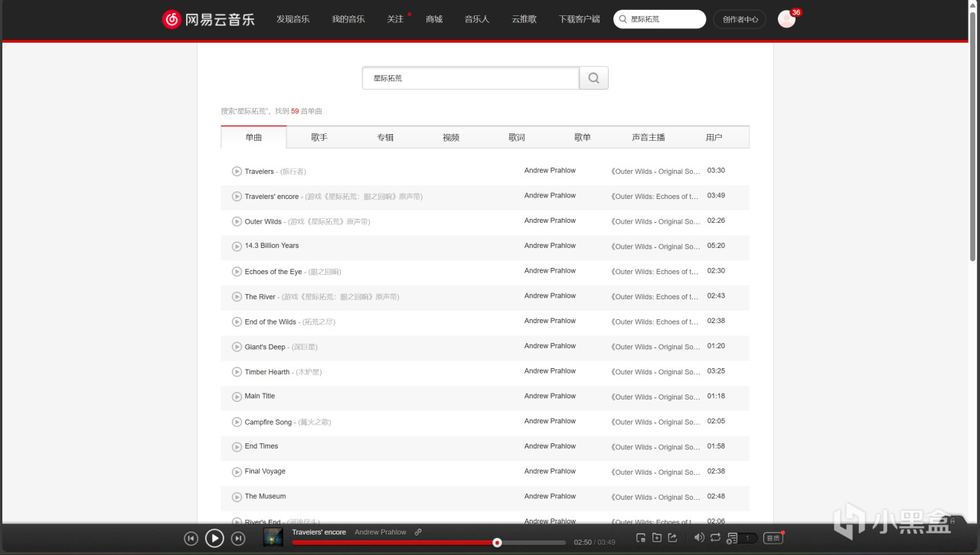The height and width of the screenshot is (555, 980).
Task: Switch to the 声音主播 tab
Action: pos(648,137)
